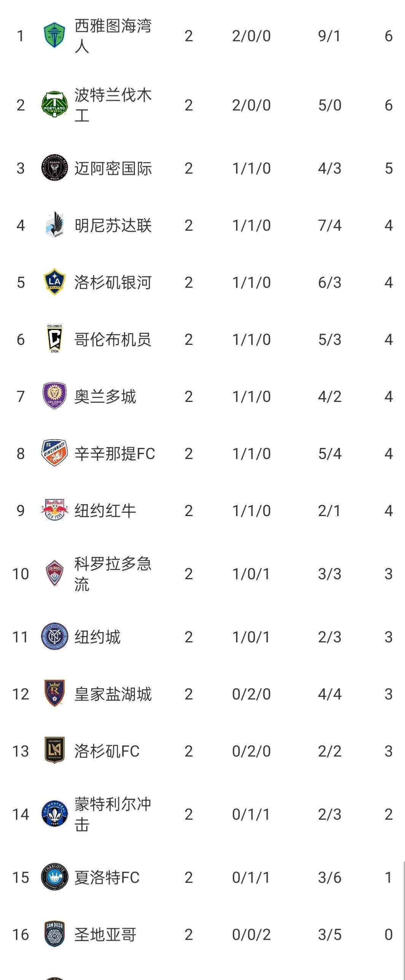405x980 pixels.
Task: Tap the 圣地亚哥 team name
Action: pos(105,934)
